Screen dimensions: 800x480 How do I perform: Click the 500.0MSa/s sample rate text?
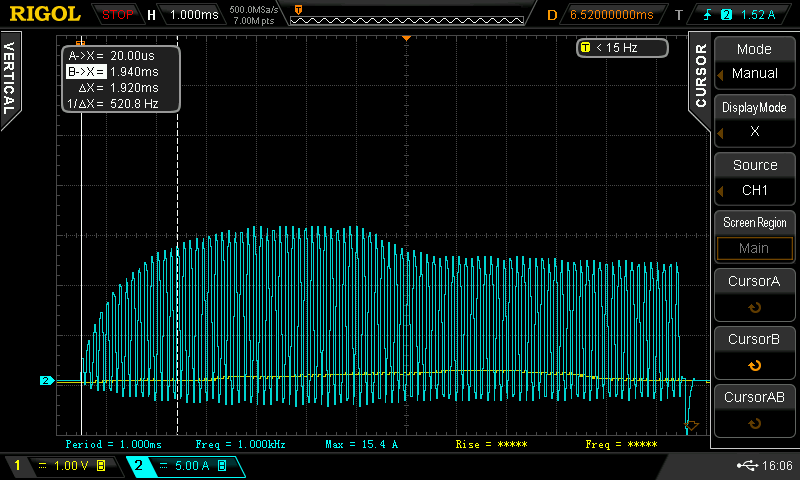coord(254,10)
